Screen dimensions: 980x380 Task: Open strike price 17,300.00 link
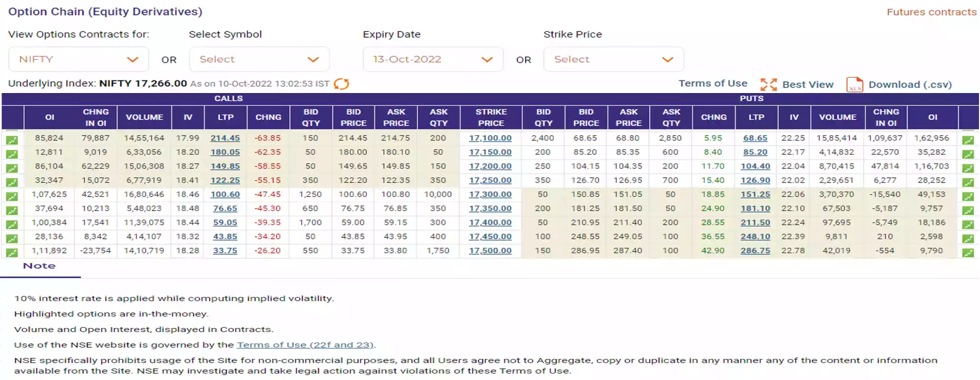[x=490, y=194]
